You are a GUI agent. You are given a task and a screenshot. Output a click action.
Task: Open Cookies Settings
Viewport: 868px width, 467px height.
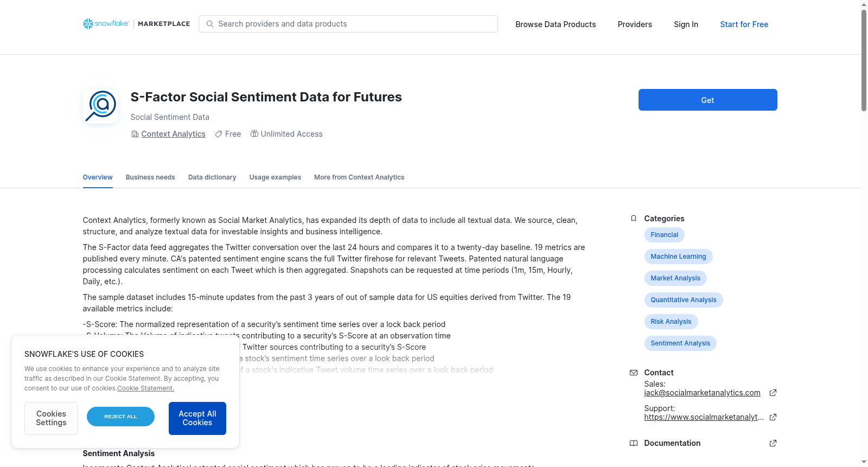[51, 418]
